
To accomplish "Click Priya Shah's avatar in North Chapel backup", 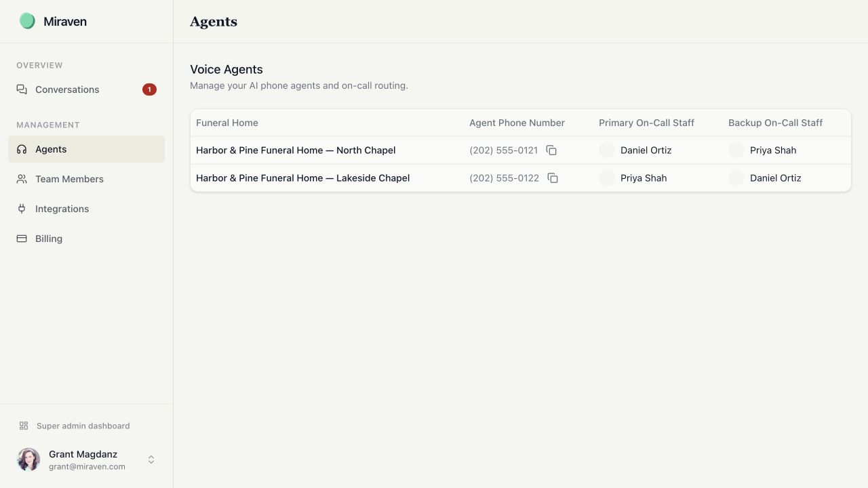I will pos(736,150).
